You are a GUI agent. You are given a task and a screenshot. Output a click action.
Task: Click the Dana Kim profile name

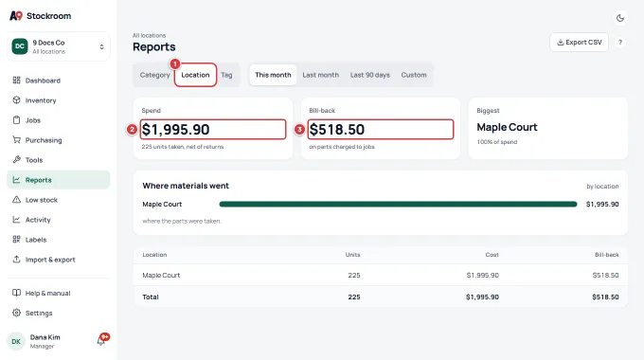pyautogui.click(x=45, y=337)
